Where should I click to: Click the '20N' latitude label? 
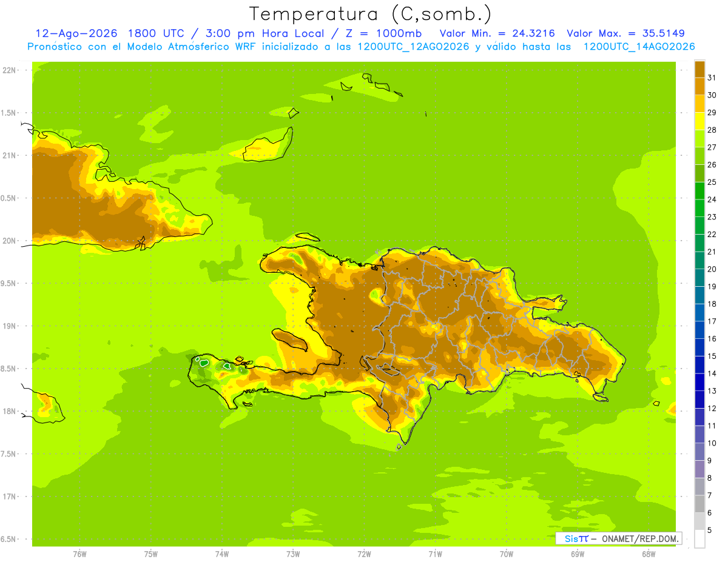8,241
